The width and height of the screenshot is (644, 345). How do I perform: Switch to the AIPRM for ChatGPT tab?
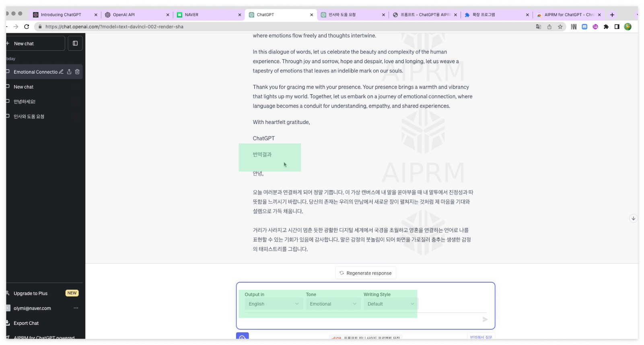click(569, 15)
